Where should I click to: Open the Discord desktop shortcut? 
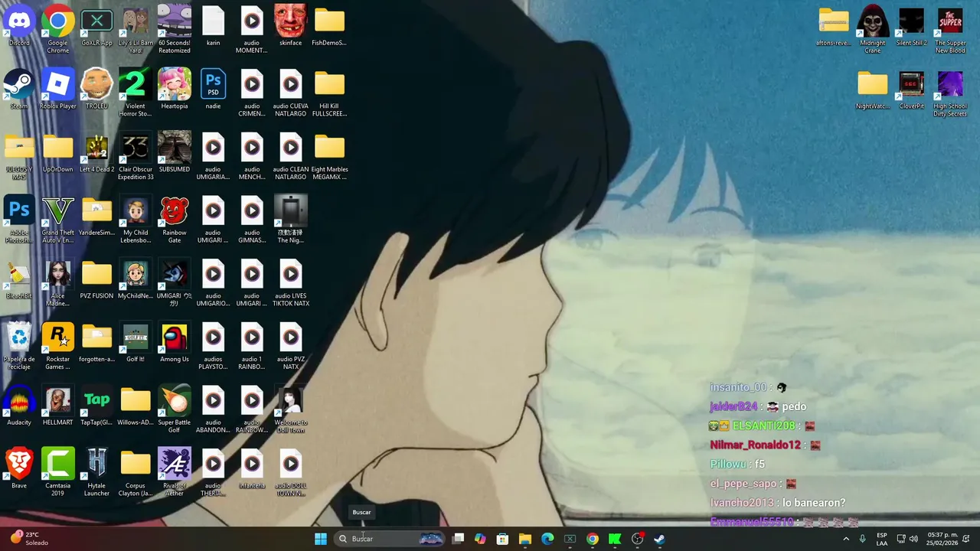pyautogui.click(x=19, y=26)
